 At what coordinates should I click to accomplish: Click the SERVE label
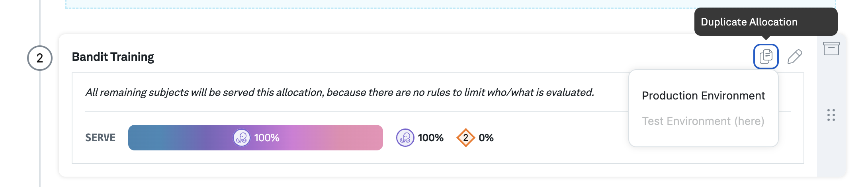tap(100, 138)
